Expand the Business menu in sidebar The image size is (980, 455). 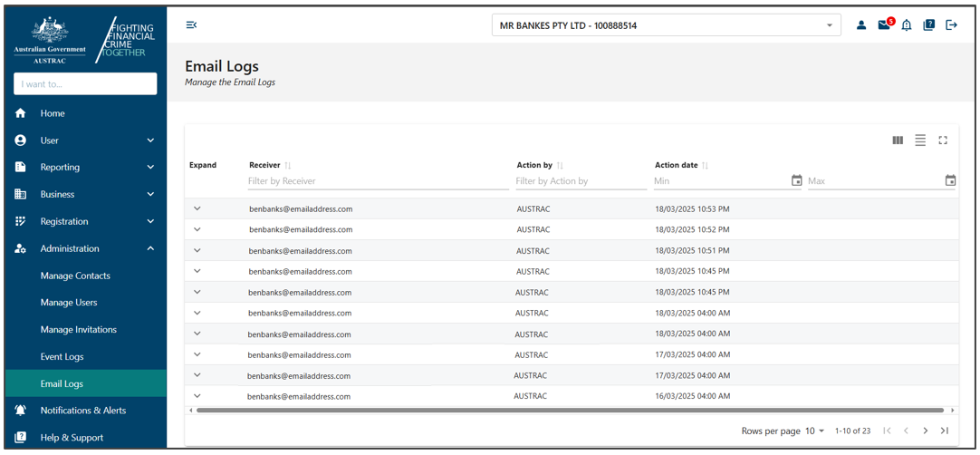pos(86,194)
